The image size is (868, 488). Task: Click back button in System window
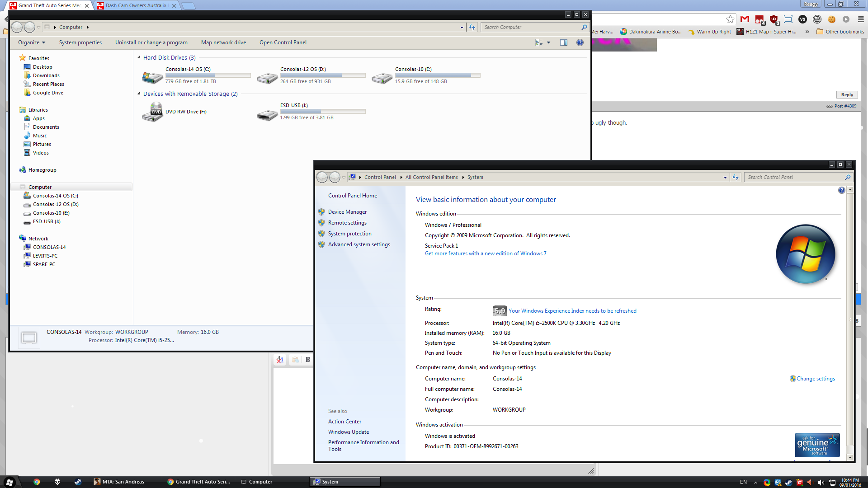322,177
